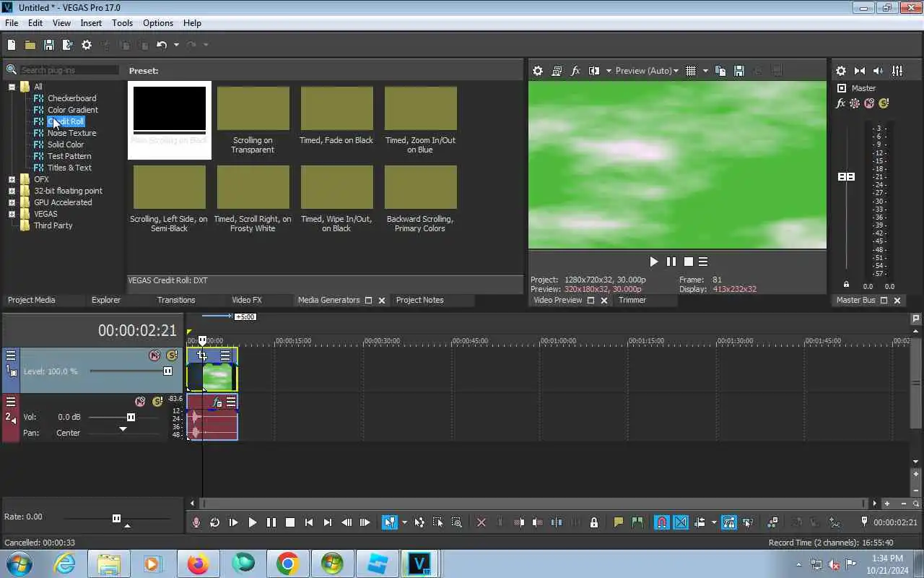
Task: Click the Event Pan/Crop icon on video clip
Action: tap(202, 355)
